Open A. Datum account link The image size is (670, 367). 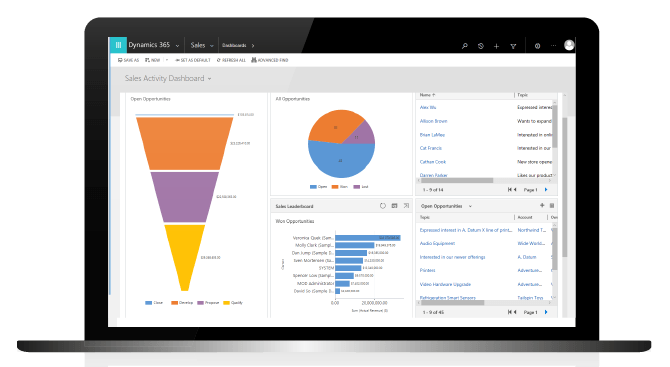[527, 257]
